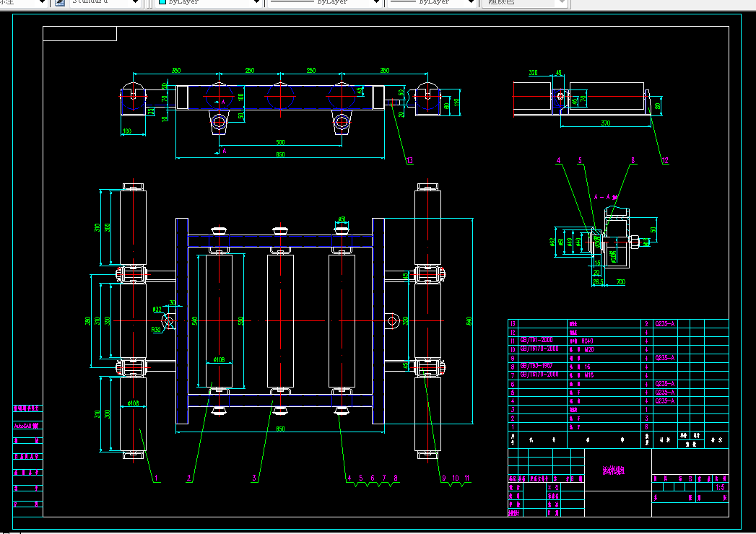Select Q235-A in parts list row 9
Image resolution: width=756 pixels, height=534 pixels.
(665, 358)
